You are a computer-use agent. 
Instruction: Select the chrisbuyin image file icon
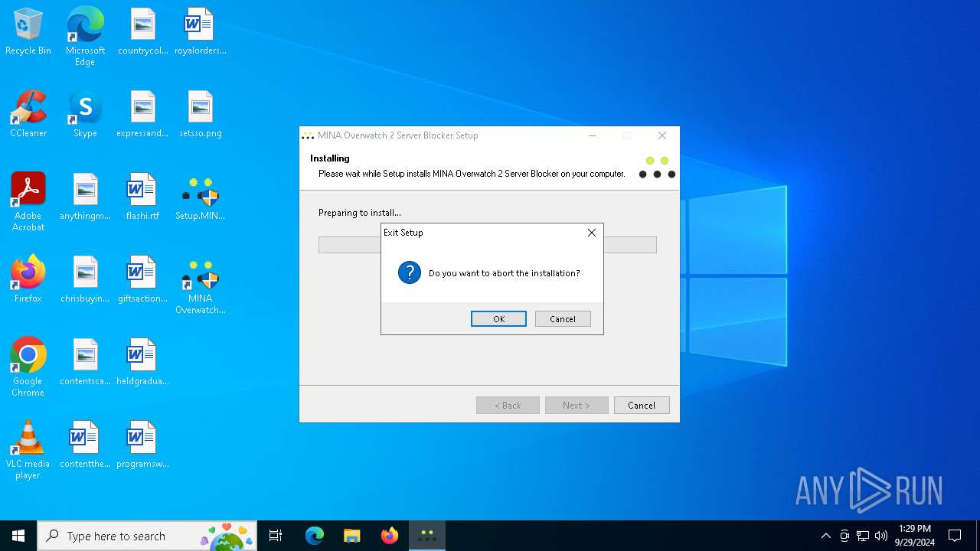(x=85, y=280)
